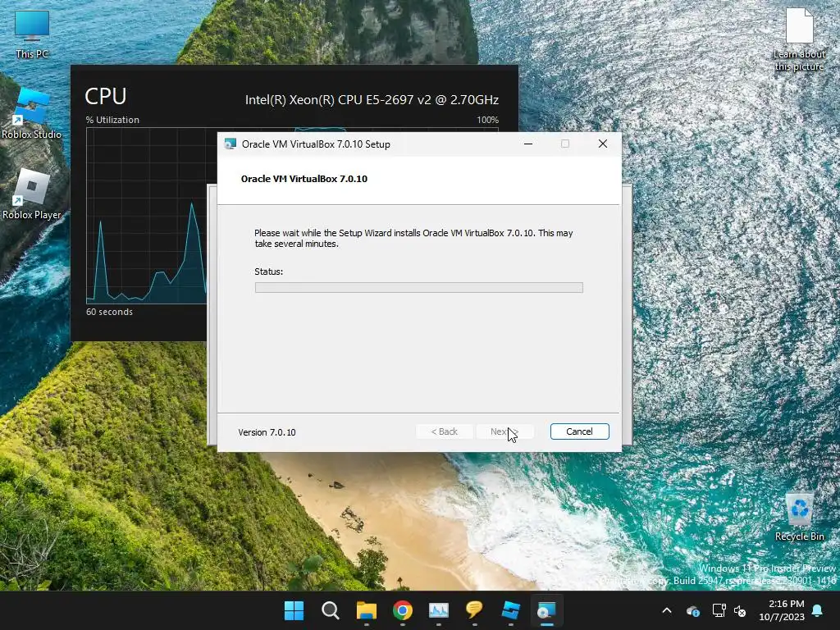Click the "CPU" heading in the background window
This screenshot has height=630, width=840.
(106, 97)
